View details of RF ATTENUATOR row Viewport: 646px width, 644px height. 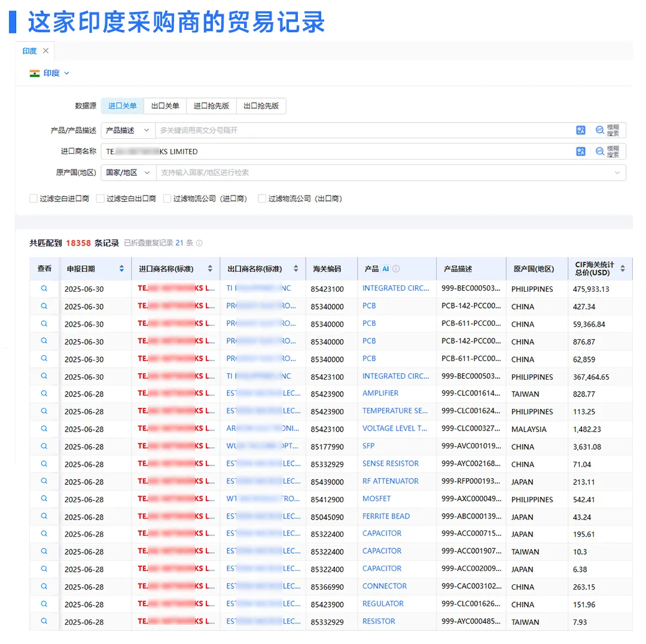44,481
